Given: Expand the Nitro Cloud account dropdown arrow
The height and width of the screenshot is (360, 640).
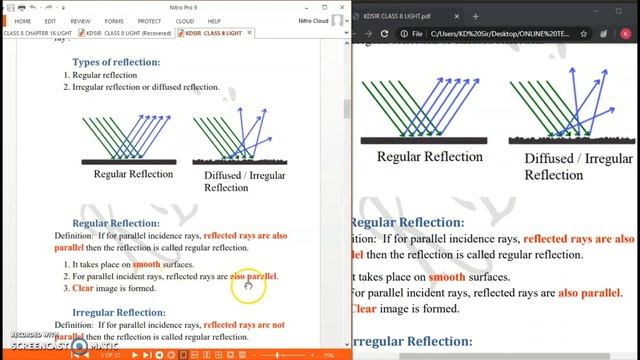Looking at the screenshot, I should (347, 21).
